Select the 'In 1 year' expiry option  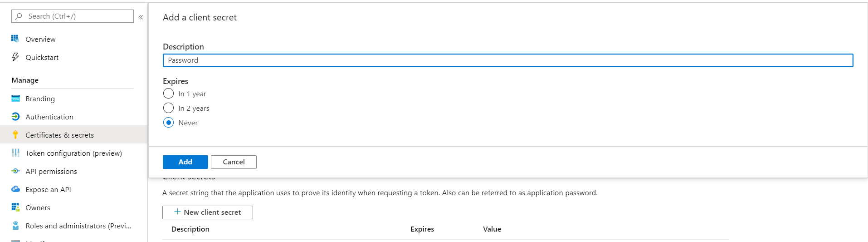(168, 94)
